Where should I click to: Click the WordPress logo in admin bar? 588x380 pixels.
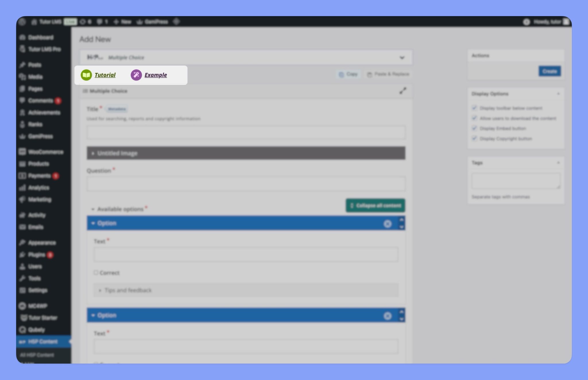[22, 22]
